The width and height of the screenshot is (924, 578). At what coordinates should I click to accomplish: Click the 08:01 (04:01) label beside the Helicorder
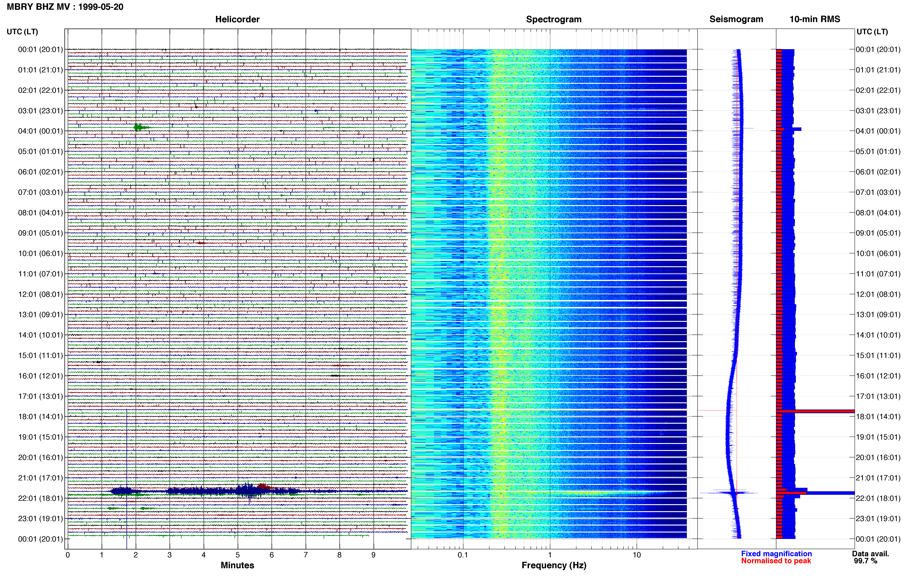point(41,212)
